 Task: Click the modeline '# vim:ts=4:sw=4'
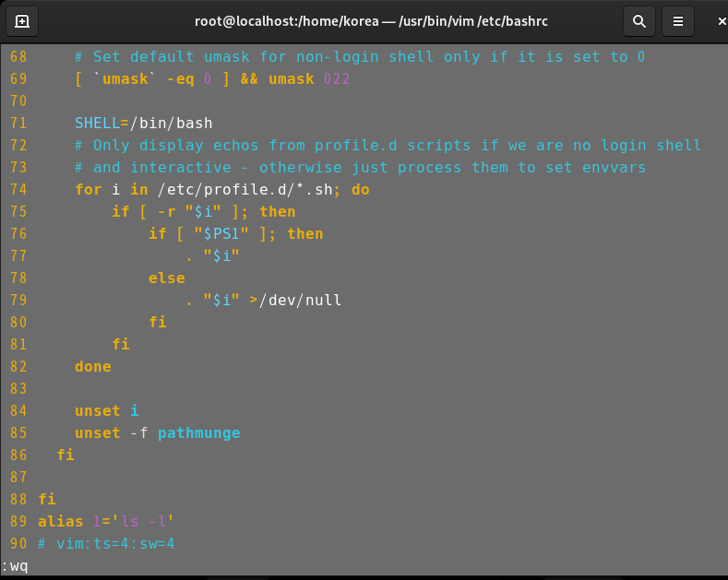point(106,543)
